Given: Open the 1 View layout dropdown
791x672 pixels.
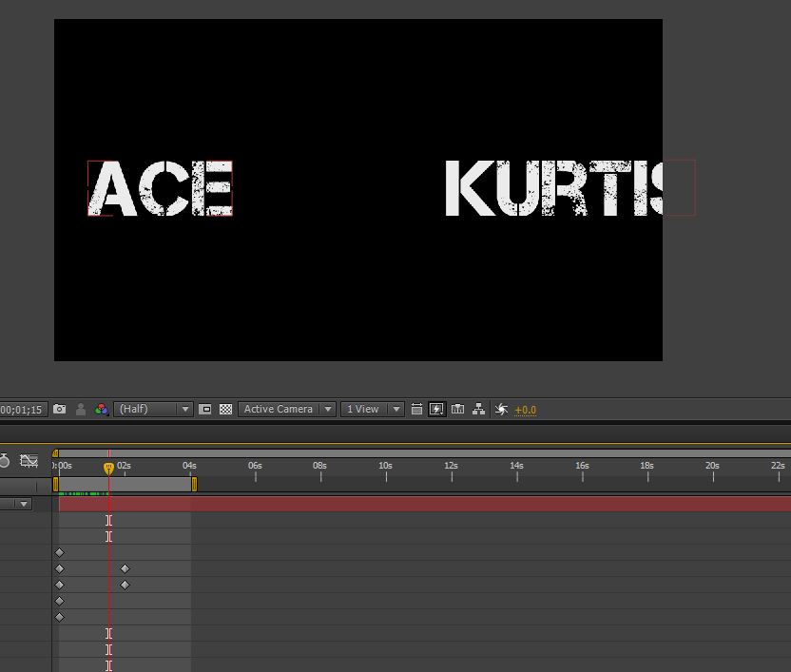Looking at the screenshot, I should [373, 409].
